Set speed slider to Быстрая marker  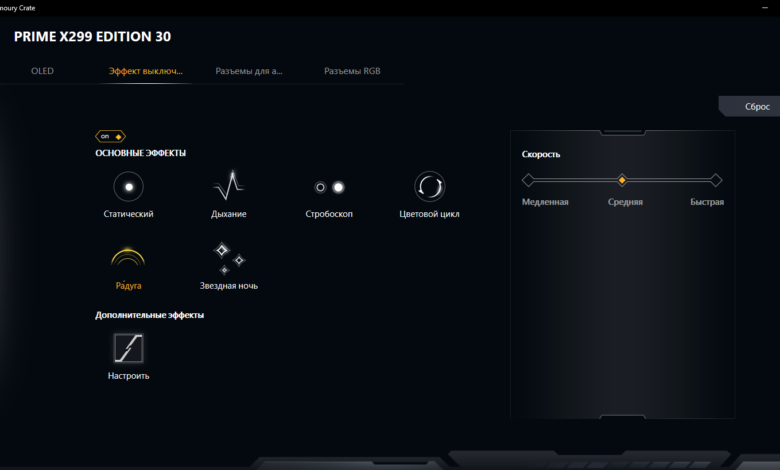pos(716,180)
